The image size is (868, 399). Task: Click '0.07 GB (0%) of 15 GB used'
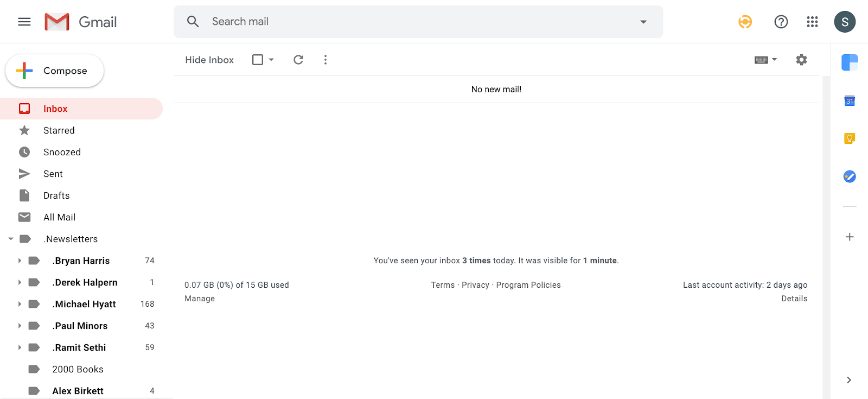(x=237, y=285)
